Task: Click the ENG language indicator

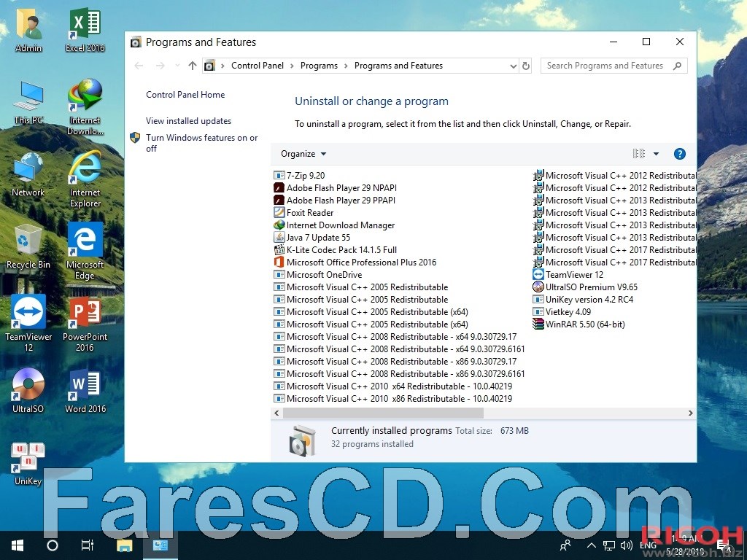Action: (648, 545)
